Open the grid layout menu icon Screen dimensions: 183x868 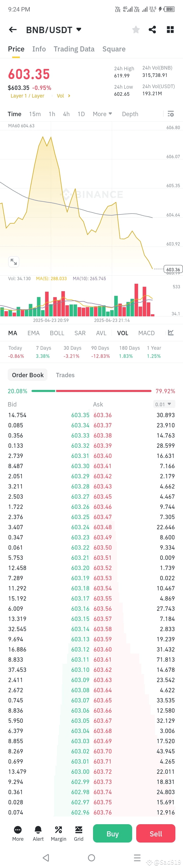pyautogui.click(x=171, y=30)
